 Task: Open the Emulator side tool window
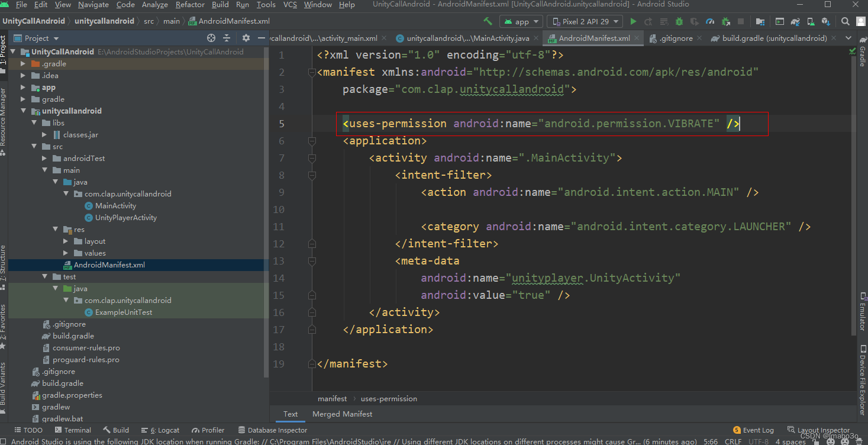(862, 311)
